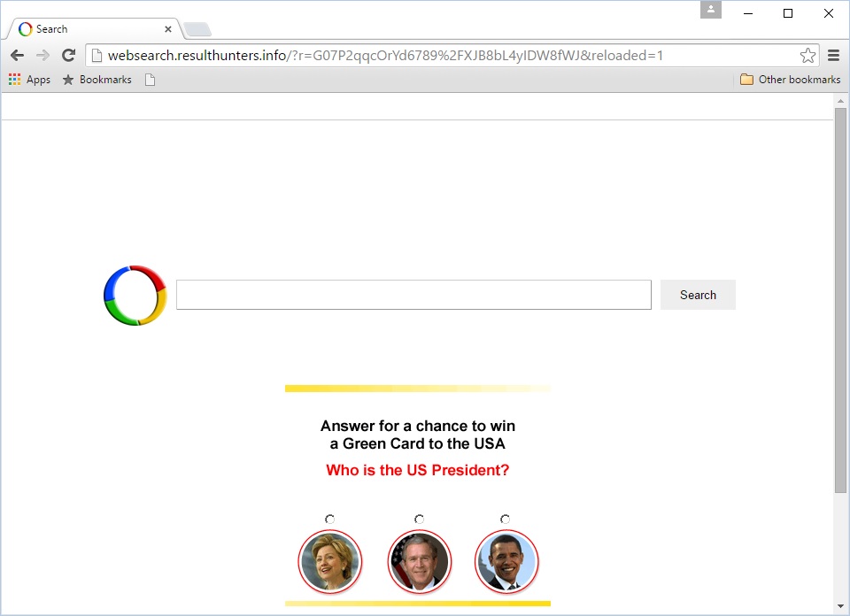Close the browser window
The image size is (850, 616).
coord(829,13)
